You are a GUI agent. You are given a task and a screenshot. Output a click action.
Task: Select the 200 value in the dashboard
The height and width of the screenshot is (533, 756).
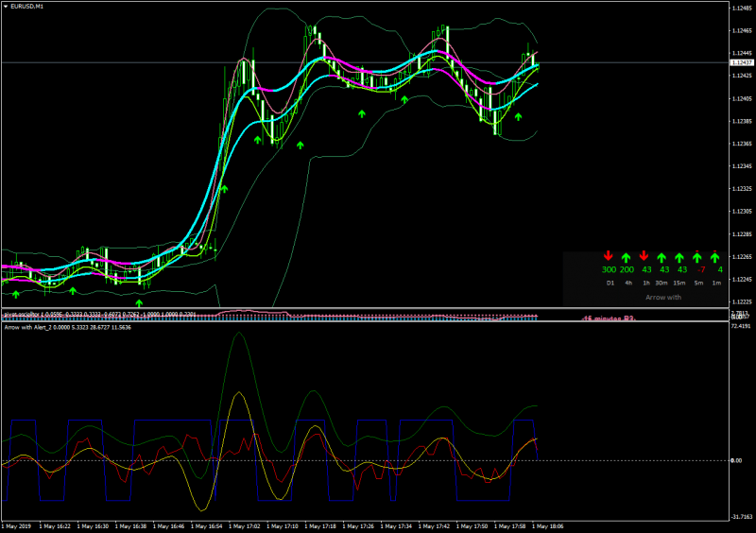click(x=627, y=270)
